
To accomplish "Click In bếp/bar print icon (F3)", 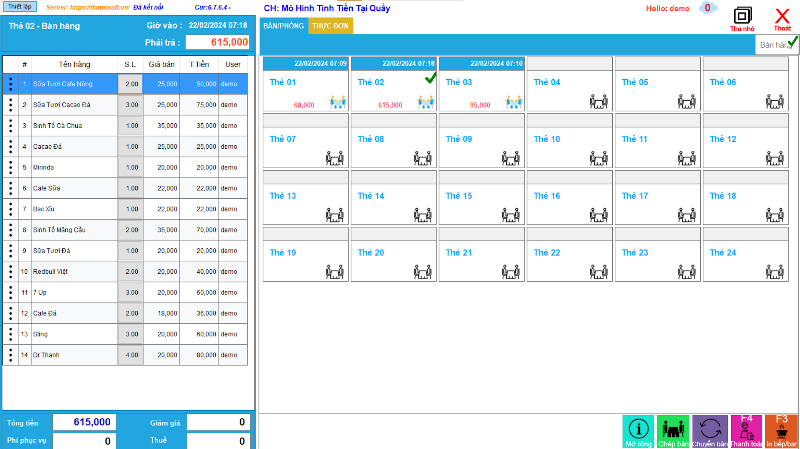I will (781, 430).
